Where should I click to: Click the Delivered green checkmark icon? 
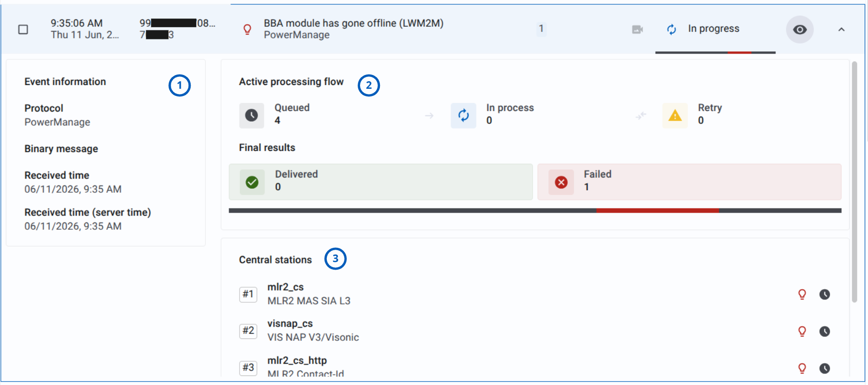(252, 182)
